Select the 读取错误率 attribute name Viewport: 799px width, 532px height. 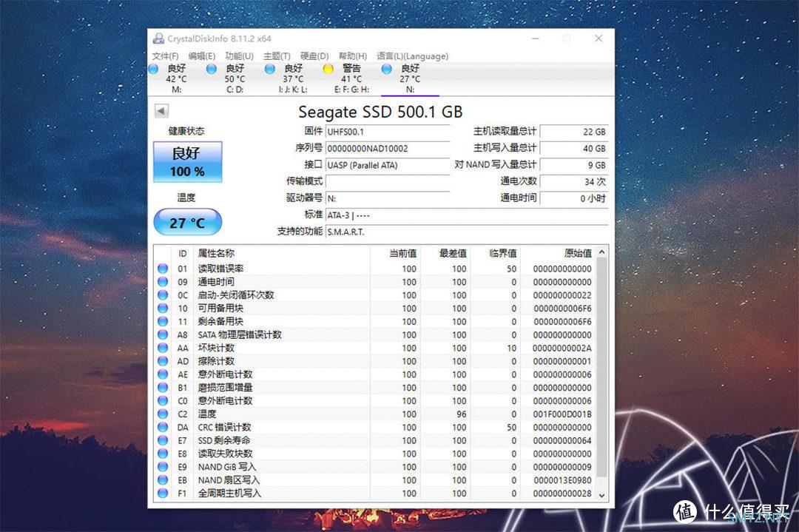(x=220, y=269)
